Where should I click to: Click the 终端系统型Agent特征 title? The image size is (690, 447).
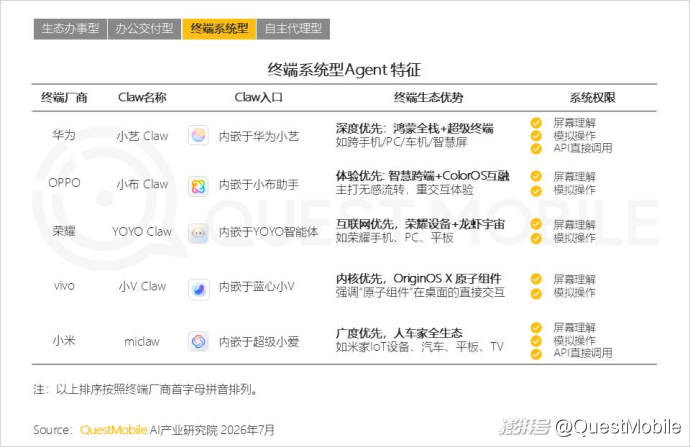point(344,70)
